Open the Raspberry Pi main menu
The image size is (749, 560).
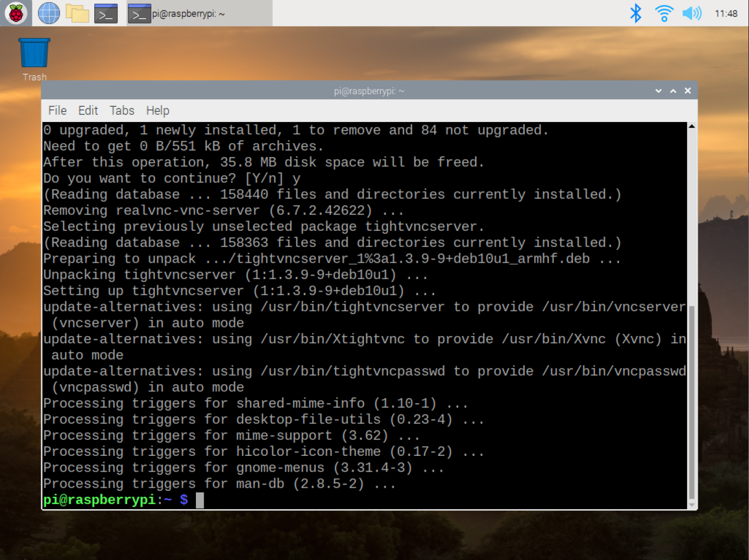[x=16, y=13]
